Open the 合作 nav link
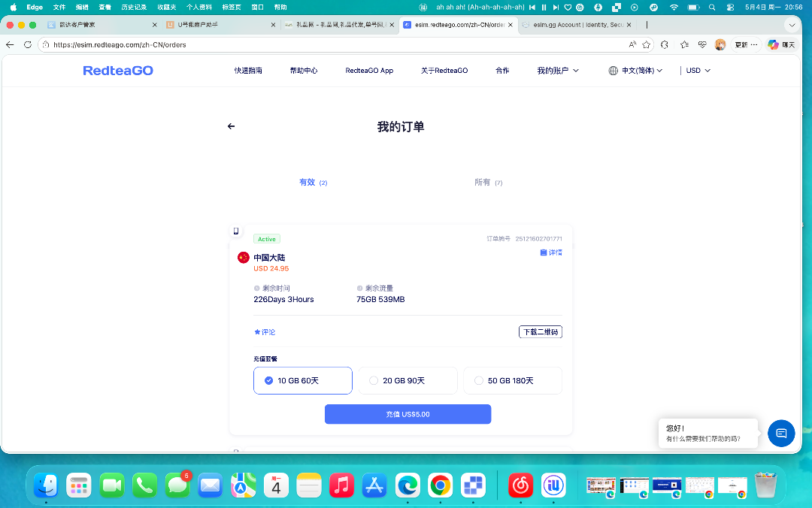 pos(502,71)
